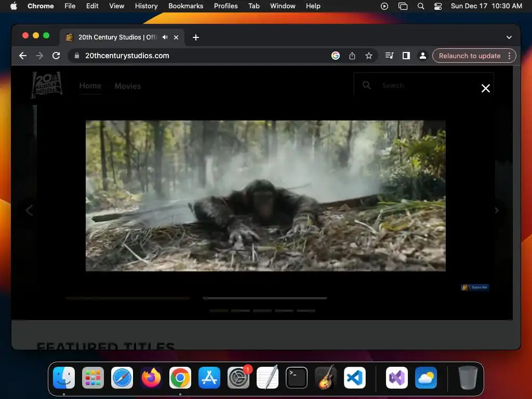532x399 pixels.
Task: Select the 20th Century Studios tab
Action: click(122, 37)
